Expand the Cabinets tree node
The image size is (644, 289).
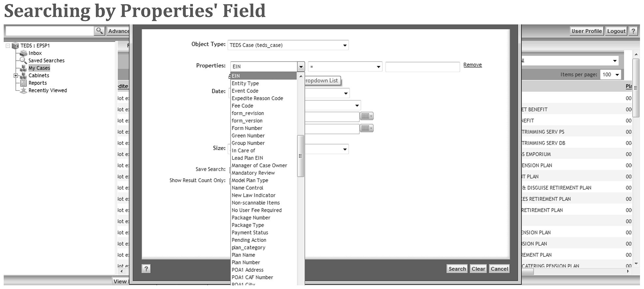click(15, 76)
